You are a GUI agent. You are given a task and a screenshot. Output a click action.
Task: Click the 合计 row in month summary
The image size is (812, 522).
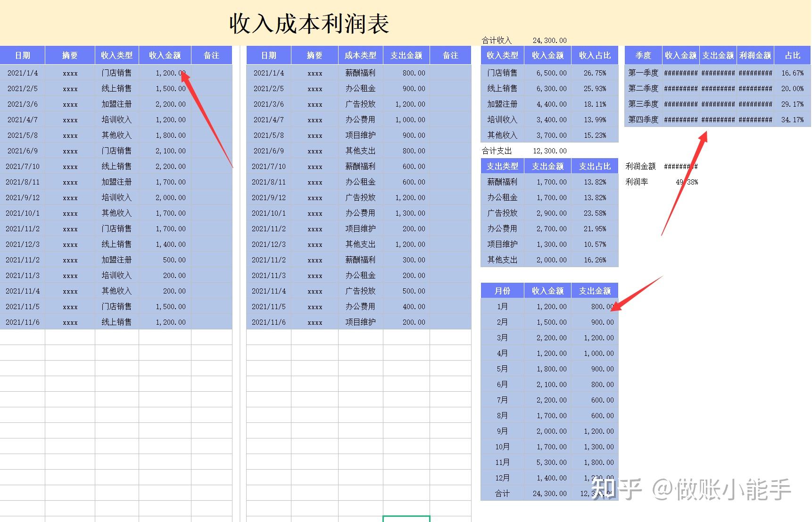[x=502, y=493]
